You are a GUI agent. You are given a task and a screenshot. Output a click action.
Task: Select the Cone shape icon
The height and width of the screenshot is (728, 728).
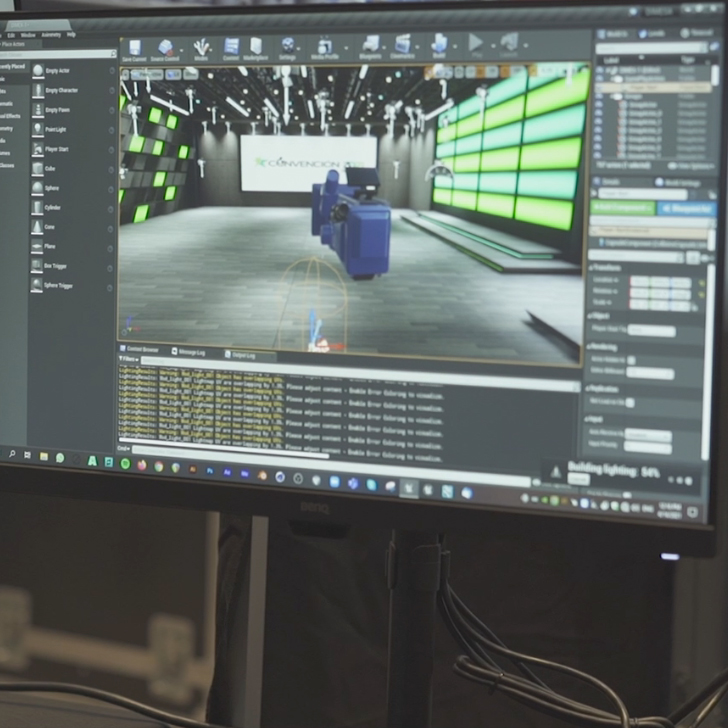(37, 227)
